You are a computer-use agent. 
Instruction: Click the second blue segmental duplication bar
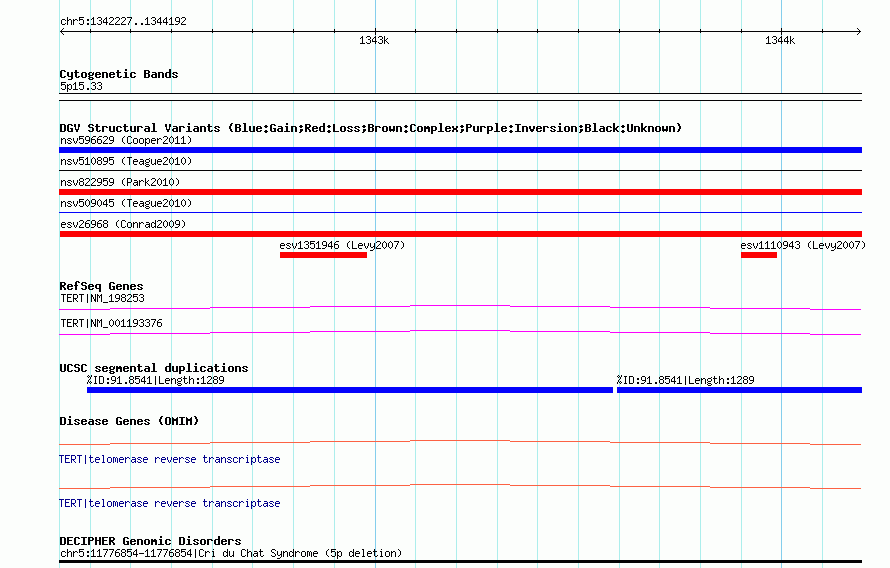740,390
